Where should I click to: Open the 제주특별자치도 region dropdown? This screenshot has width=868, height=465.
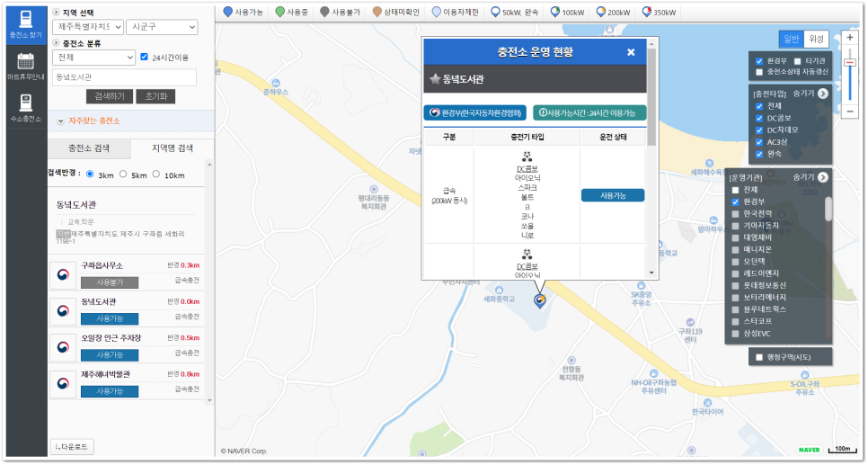click(x=87, y=27)
